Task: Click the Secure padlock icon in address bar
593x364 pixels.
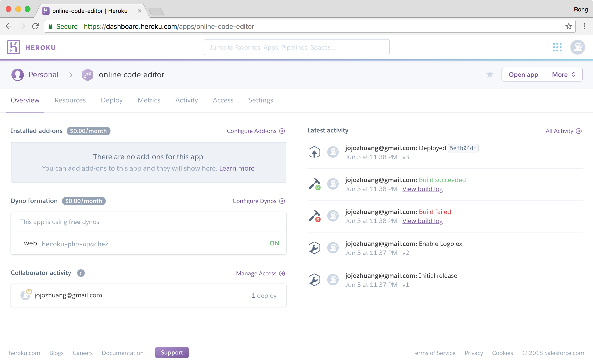Action: (x=50, y=26)
